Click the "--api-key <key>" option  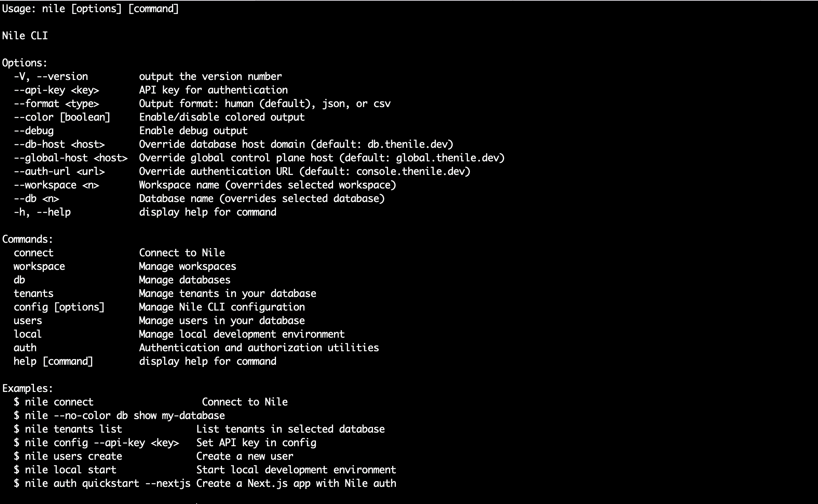(x=56, y=90)
